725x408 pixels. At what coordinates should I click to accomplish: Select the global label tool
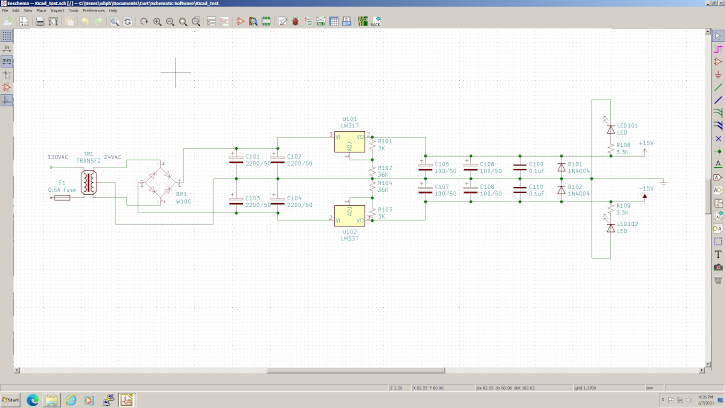click(x=718, y=177)
